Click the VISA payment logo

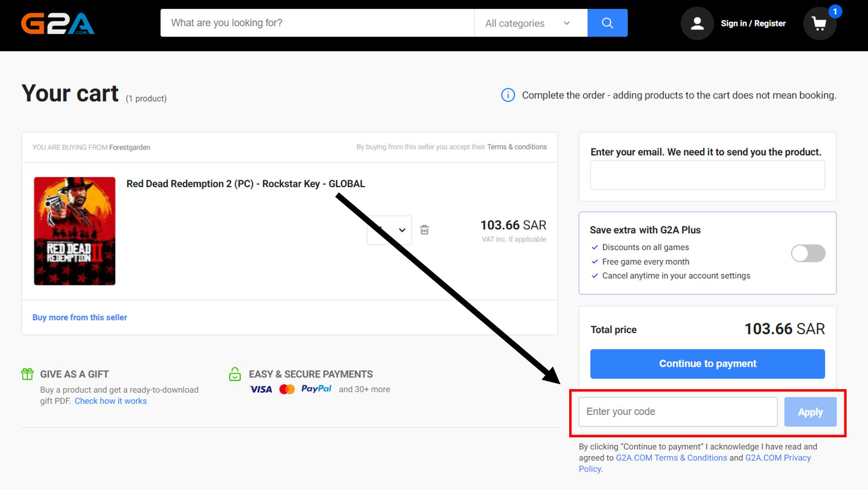(x=260, y=389)
